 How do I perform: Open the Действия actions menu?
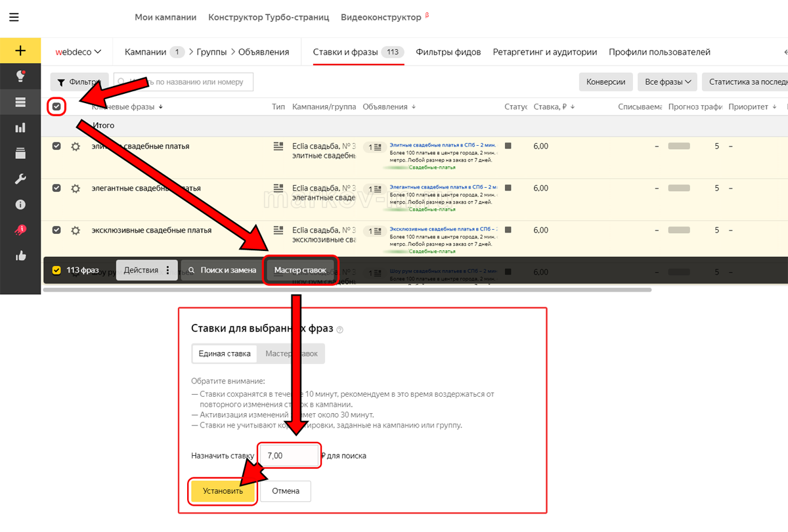tap(146, 270)
